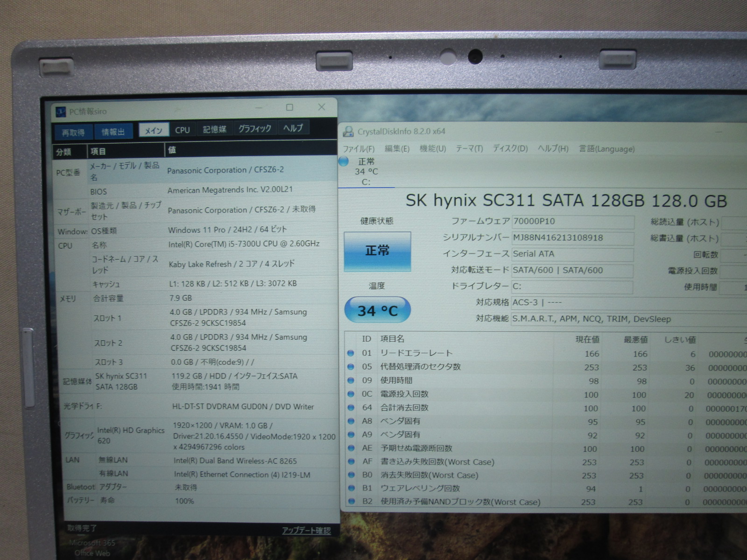Switch to the グラフィック tab in PC情報siro
This screenshot has height=560, width=747.
pos(255,128)
